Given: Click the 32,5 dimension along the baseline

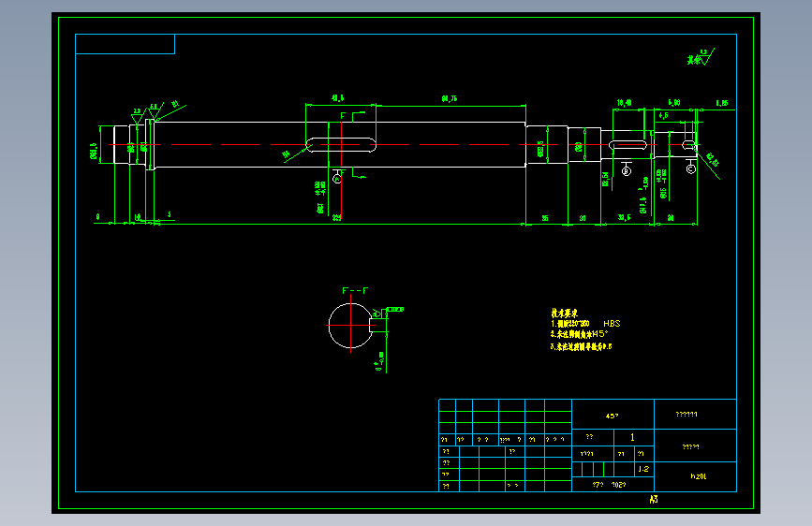Looking at the screenshot, I should pyautogui.click(x=624, y=217).
